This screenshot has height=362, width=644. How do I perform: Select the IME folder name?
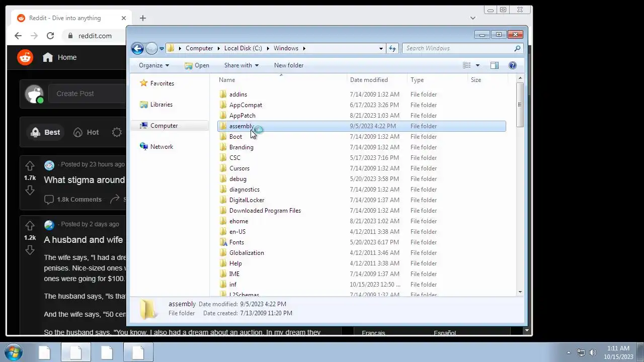[234, 274]
